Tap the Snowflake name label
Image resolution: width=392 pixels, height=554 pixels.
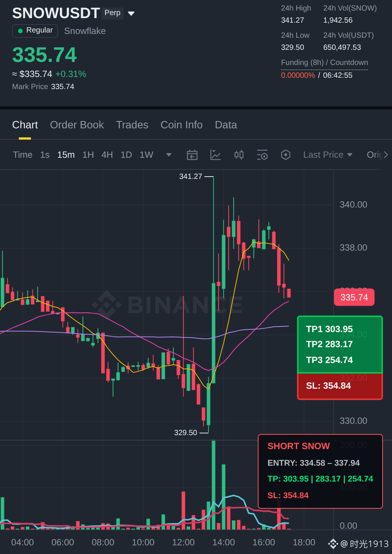[85, 31]
